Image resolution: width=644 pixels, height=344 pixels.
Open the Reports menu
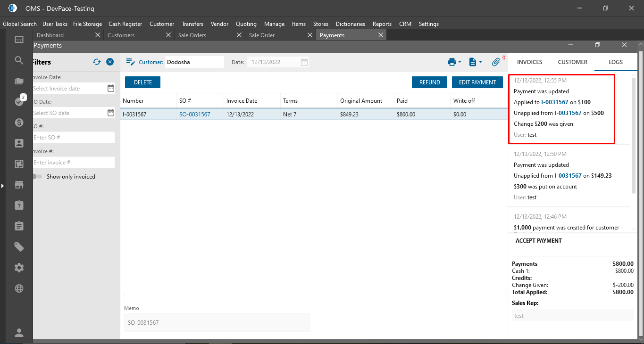(382, 24)
